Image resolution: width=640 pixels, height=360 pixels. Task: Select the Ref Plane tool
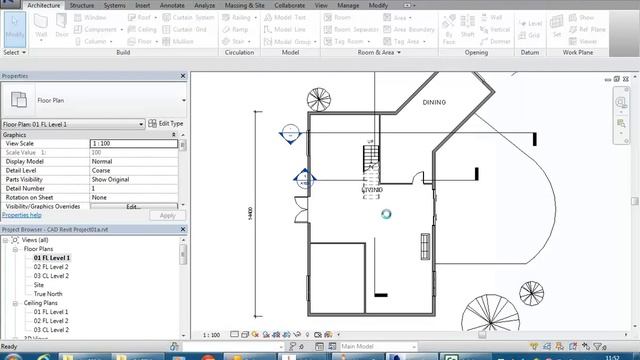click(587, 29)
